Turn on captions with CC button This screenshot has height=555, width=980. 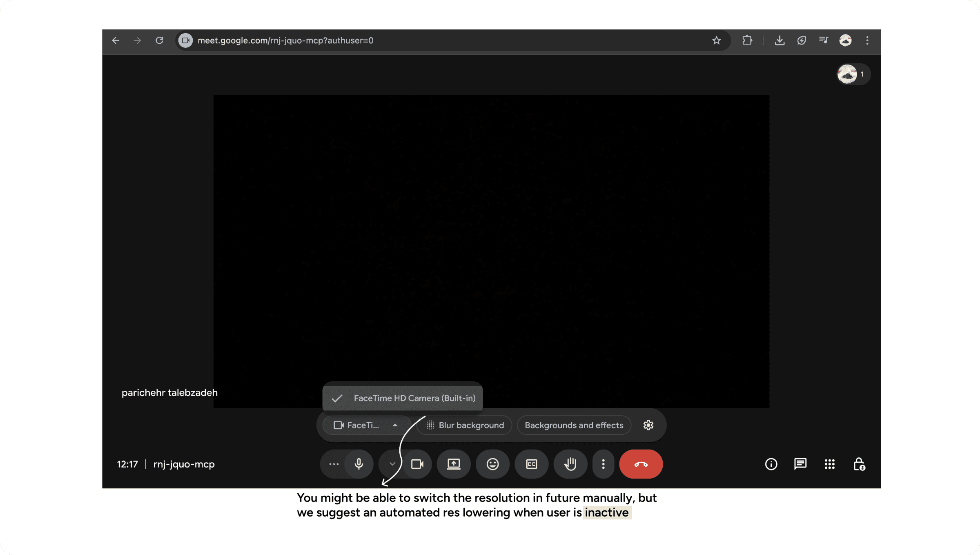[x=531, y=464]
